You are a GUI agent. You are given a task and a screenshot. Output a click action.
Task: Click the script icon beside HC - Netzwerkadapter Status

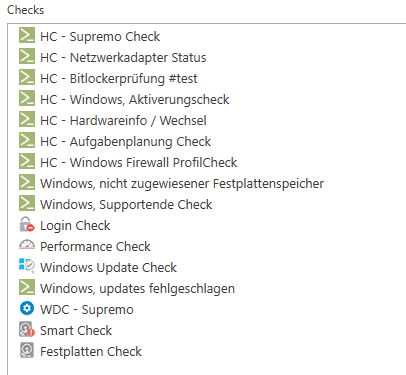[27, 57]
